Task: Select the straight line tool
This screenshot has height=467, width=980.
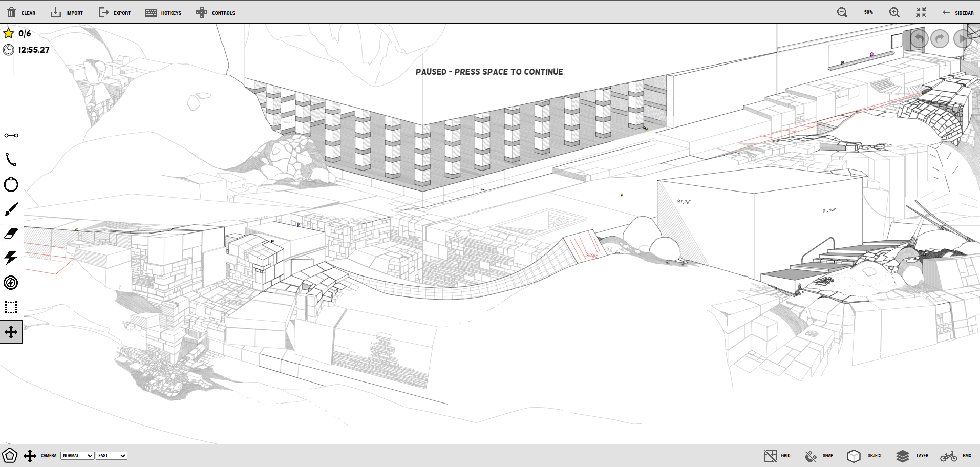Action: 11,135
